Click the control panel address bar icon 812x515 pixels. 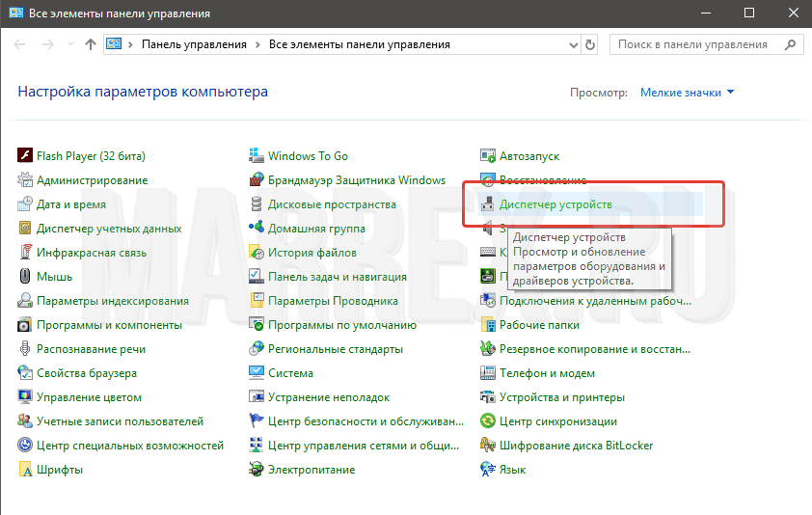(114, 44)
